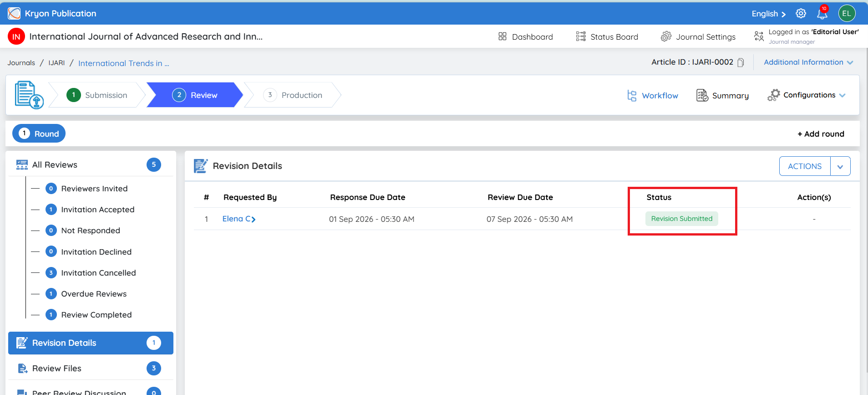Copy the Article ID IJARI-0002

tap(741, 62)
